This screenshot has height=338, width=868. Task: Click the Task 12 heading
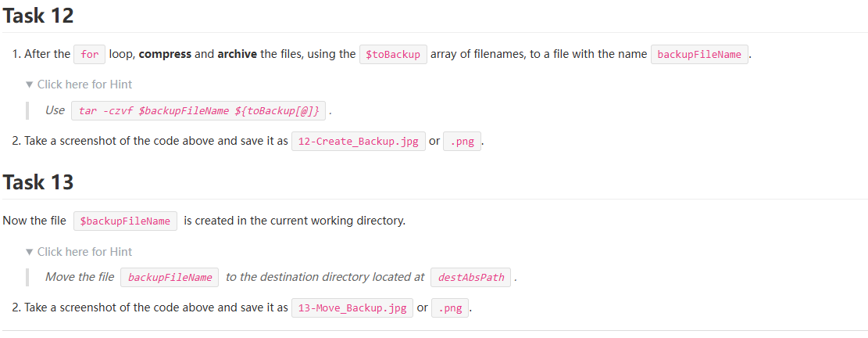(x=38, y=15)
